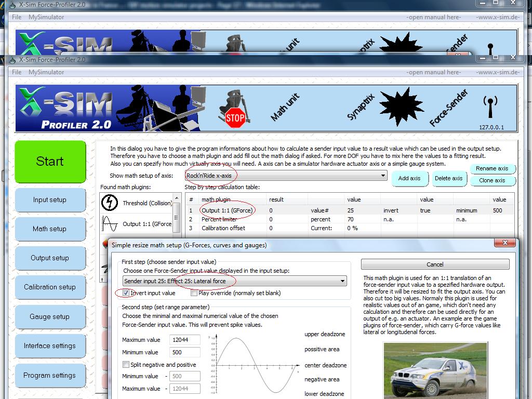
Task: Open the Input setup page
Action: click(50, 200)
